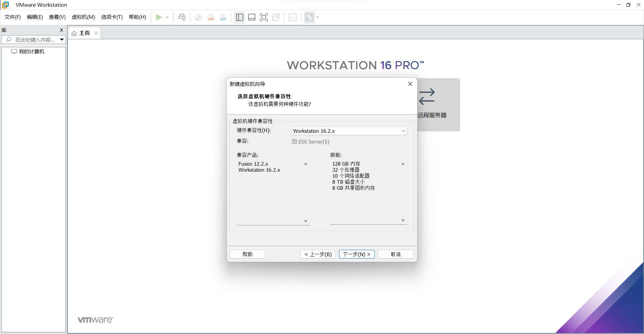Screen dimensions: 644x334
Task: Click the 8 TB 磁盘大小 limit entry
Action: pyautogui.click(x=348, y=182)
